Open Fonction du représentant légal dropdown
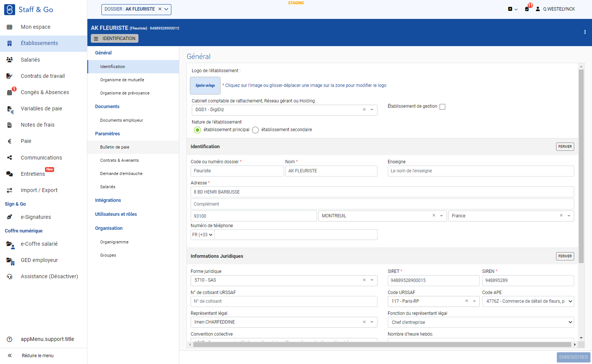The width and height of the screenshot is (592, 364). point(481,322)
